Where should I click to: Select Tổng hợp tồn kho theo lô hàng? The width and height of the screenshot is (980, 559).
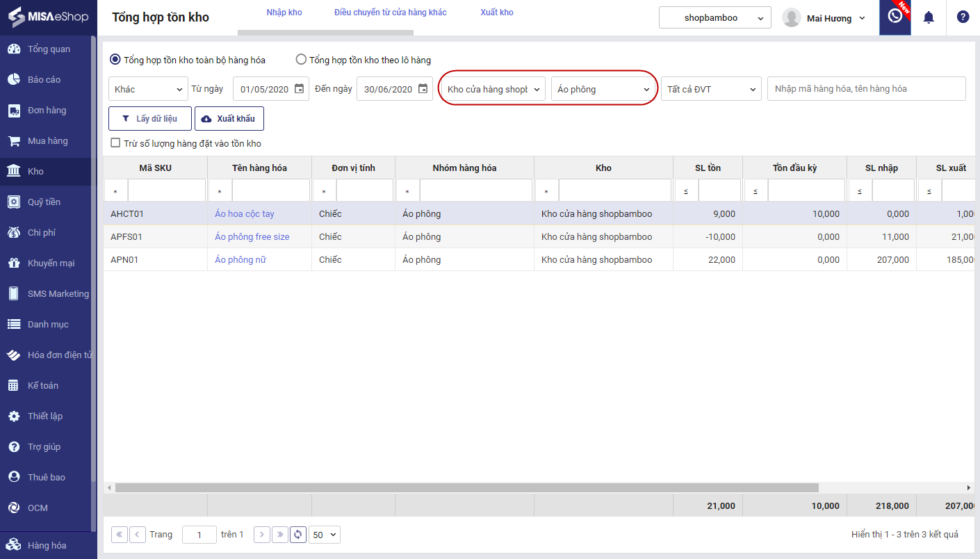click(x=301, y=60)
